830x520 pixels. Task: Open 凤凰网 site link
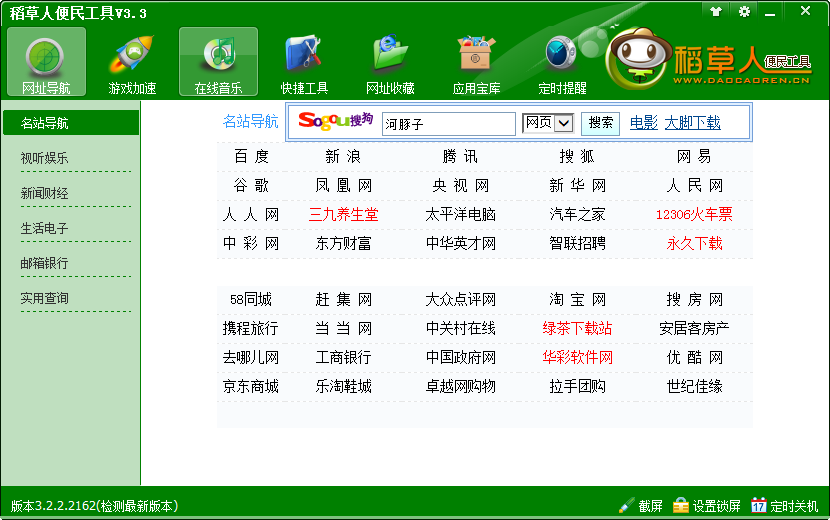pyautogui.click(x=343, y=185)
